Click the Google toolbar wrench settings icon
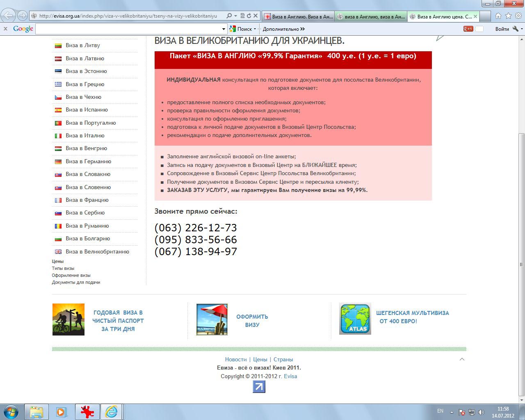 tap(516, 29)
